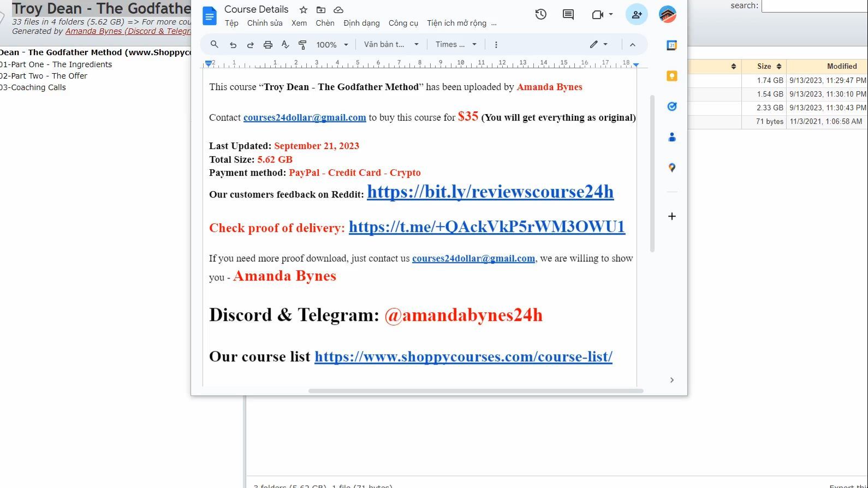Select 01-Part One - The Ingredients folder
The width and height of the screenshot is (868, 488).
[x=56, y=64]
